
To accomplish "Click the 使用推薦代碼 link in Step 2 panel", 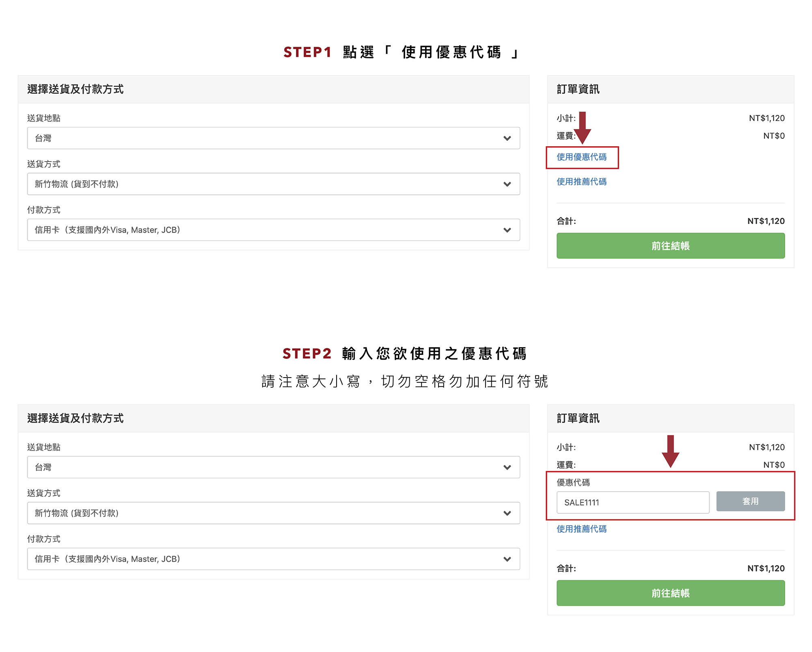I will (x=581, y=529).
